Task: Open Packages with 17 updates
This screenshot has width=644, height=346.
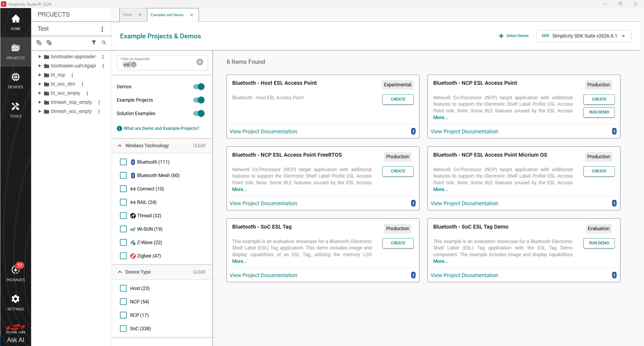Action: tap(15, 273)
